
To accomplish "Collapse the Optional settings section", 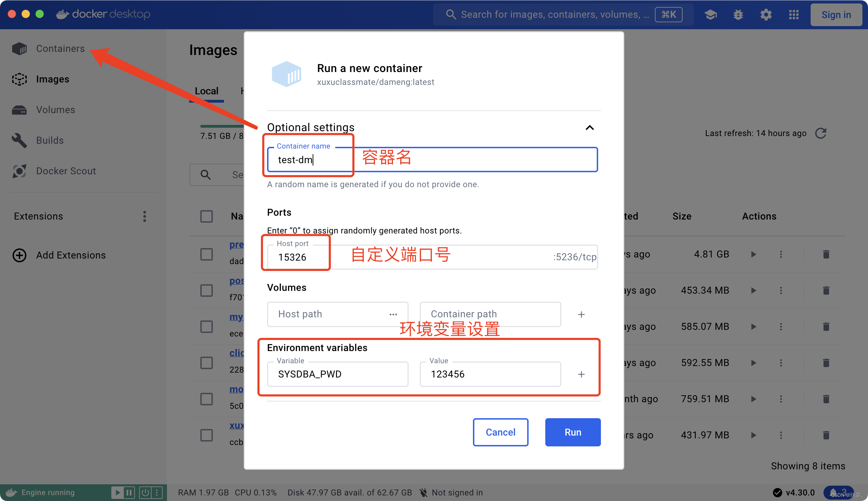I will click(x=590, y=128).
